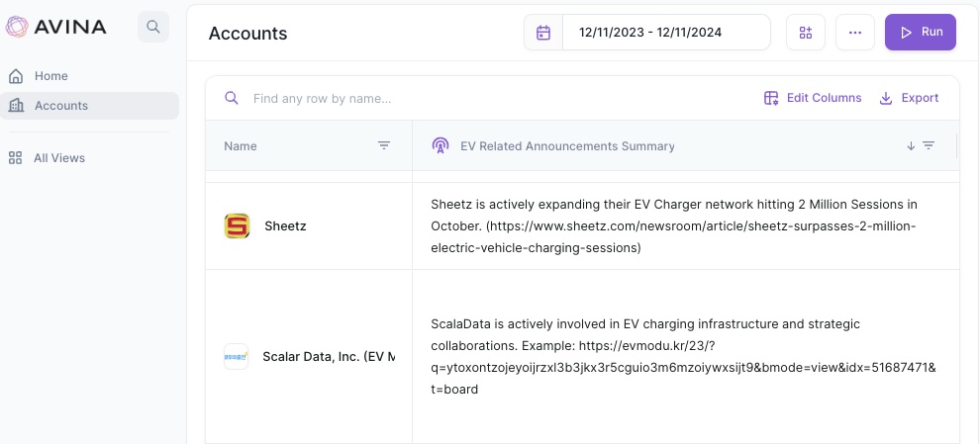Click the calendar icon by date range
980x444 pixels.
(x=543, y=33)
